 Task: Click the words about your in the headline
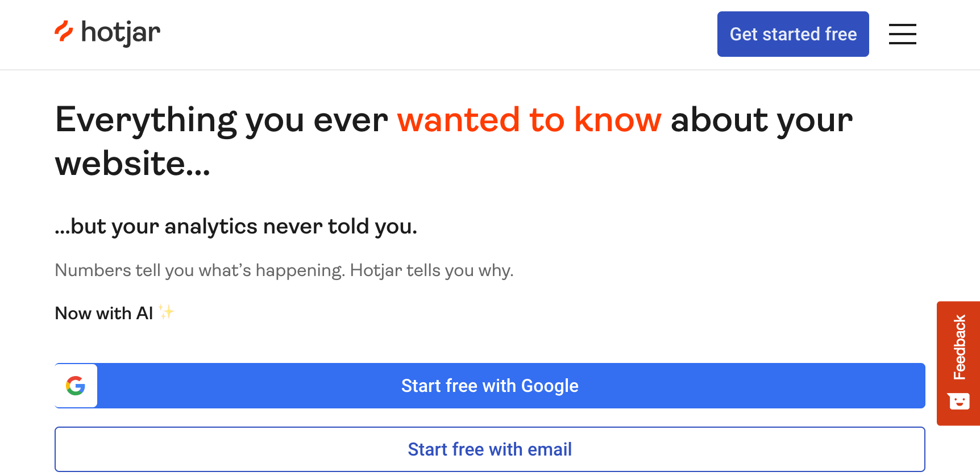[762, 120]
